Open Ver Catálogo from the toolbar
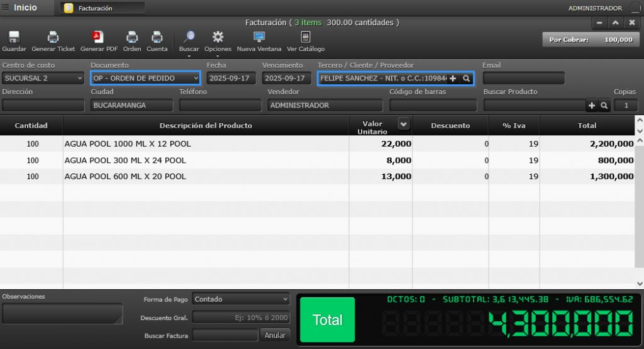This screenshot has height=349, width=644. [306, 38]
